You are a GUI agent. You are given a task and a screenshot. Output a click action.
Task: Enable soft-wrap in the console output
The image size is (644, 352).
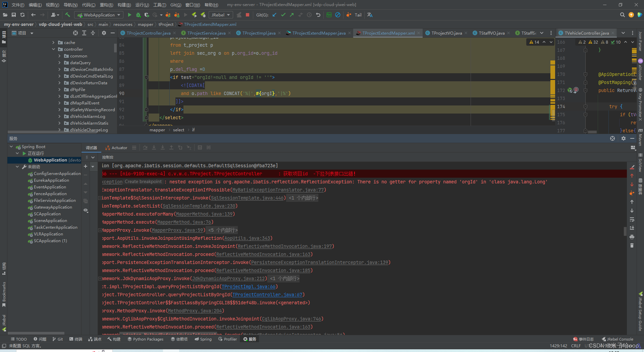632,220
